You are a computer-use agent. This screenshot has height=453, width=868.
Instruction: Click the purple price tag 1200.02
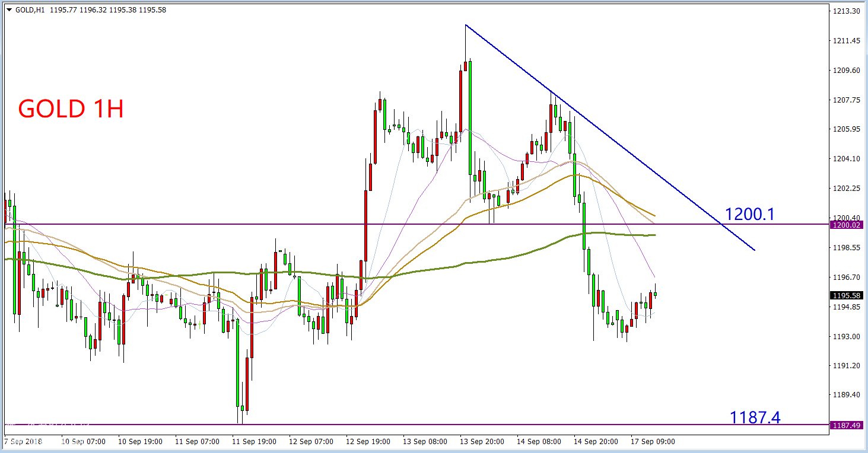847,225
